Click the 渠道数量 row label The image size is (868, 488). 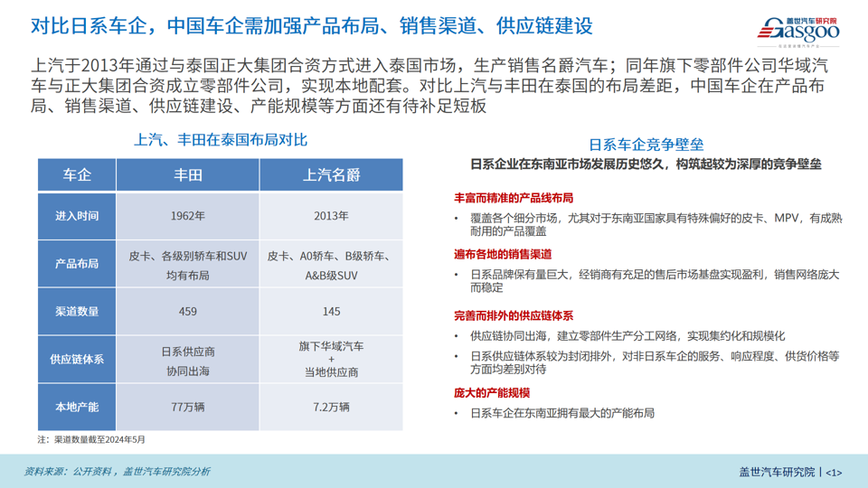[77, 312]
